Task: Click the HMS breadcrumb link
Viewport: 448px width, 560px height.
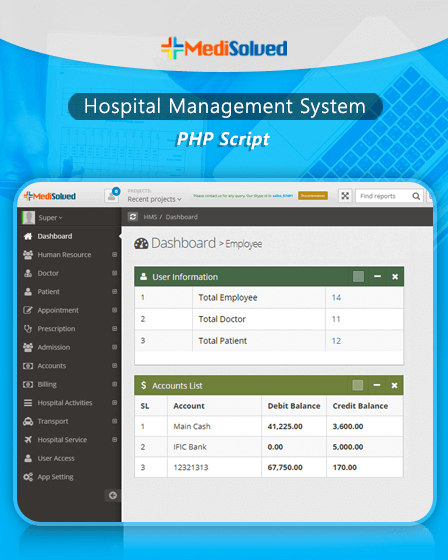Action: pos(150,217)
